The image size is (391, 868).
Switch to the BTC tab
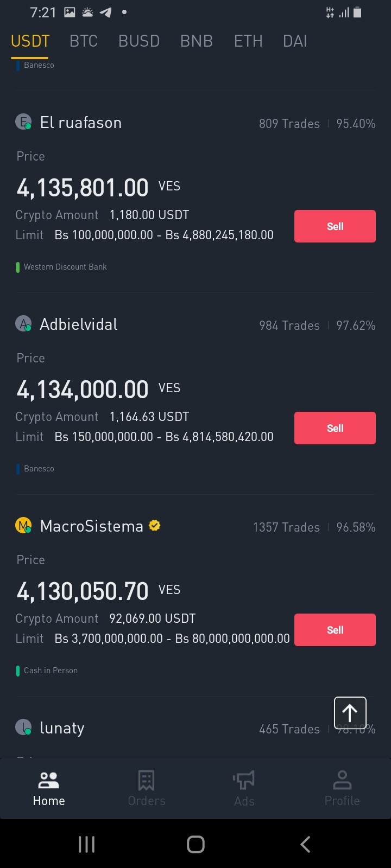(84, 41)
